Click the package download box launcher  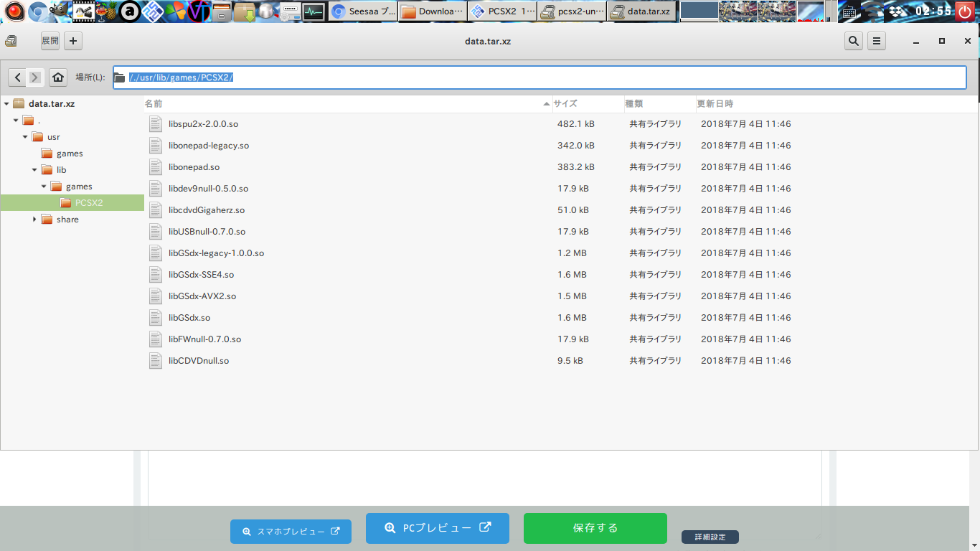pos(245,11)
